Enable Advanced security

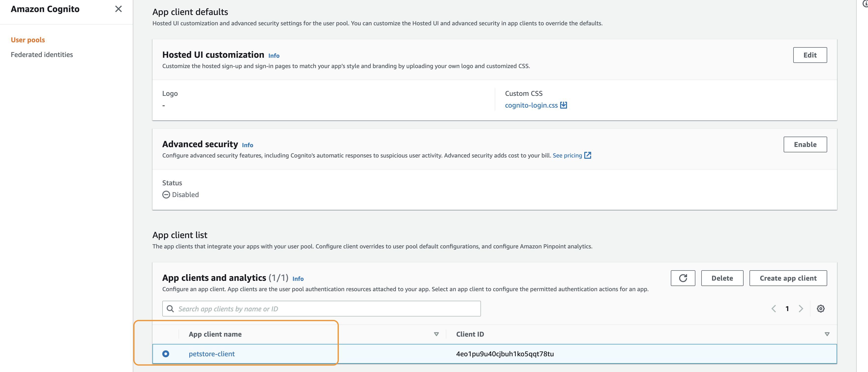pyautogui.click(x=805, y=144)
